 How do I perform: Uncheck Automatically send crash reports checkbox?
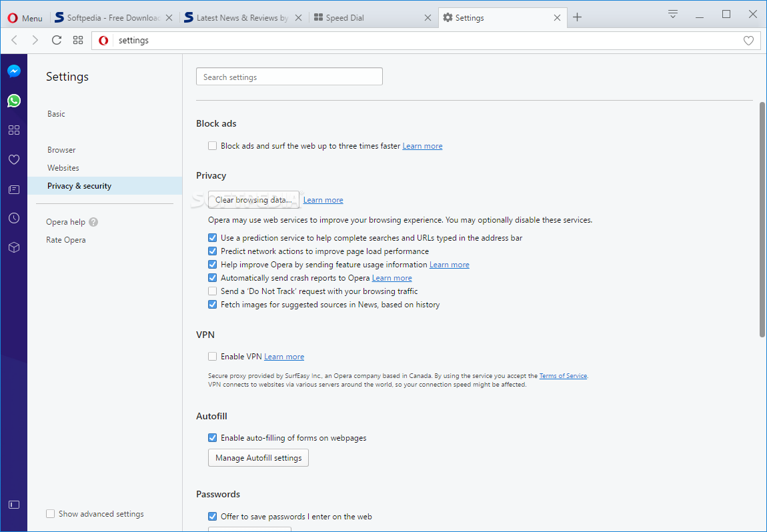coord(212,278)
